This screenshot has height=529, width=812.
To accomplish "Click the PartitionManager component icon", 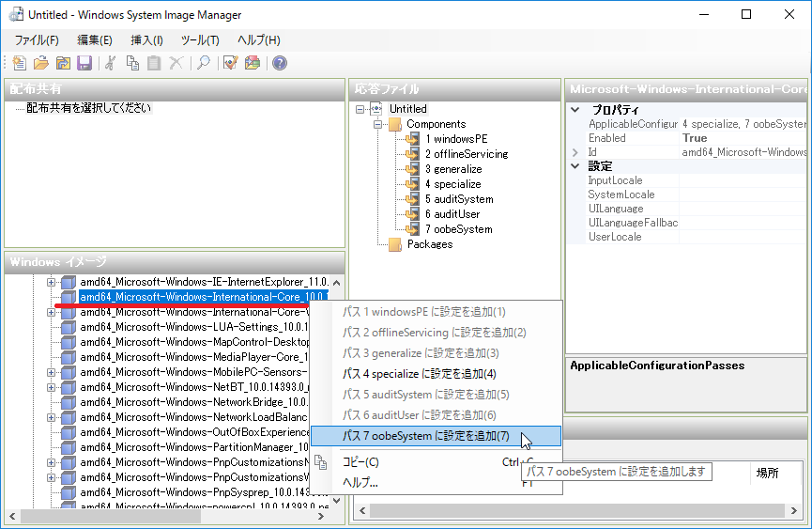I will (69, 447).
